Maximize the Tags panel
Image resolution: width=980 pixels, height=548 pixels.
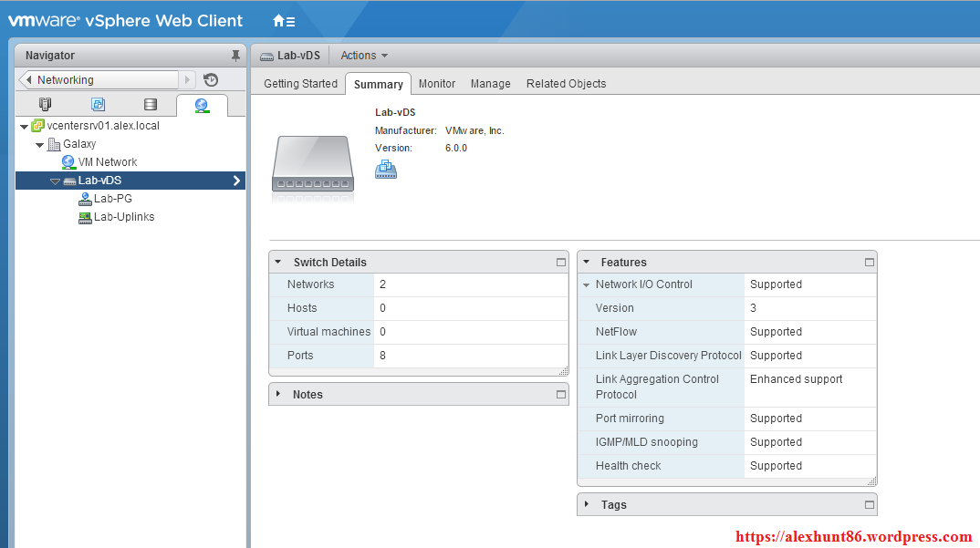869,505
